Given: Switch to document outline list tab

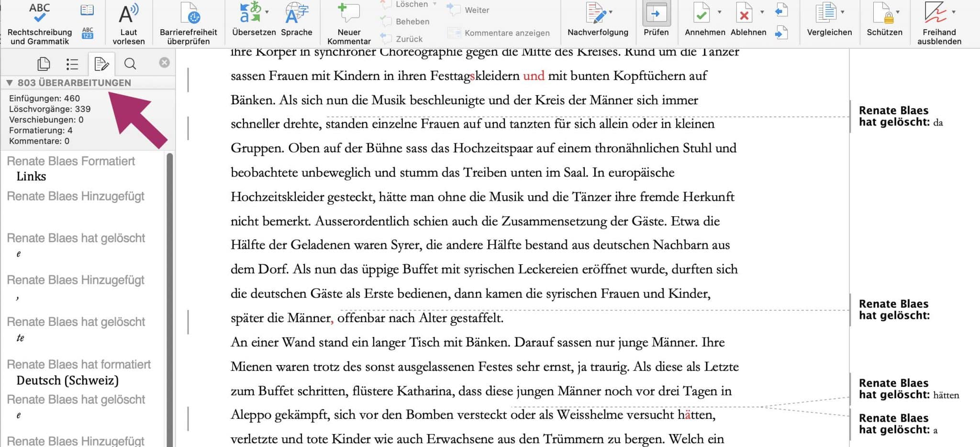Looking at the screenshot, I should [72, 63].
